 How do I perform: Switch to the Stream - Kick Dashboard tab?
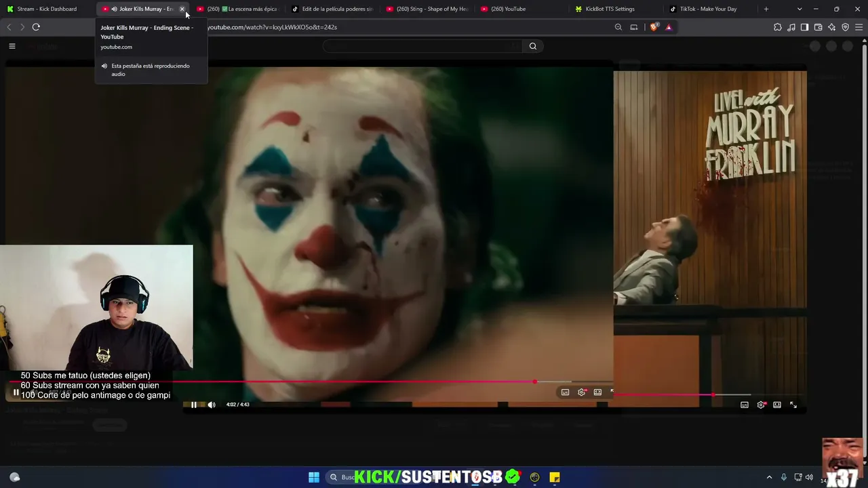pyautogui.click(x=47, y=9)
